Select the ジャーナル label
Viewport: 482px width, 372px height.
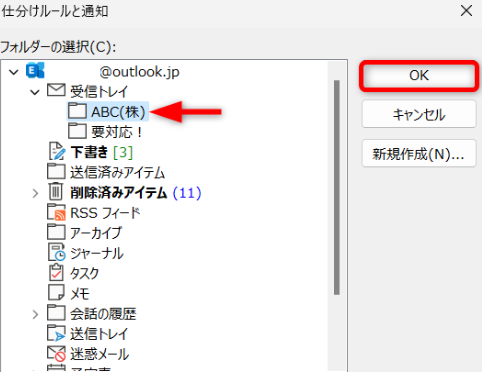tap(97, 253)
